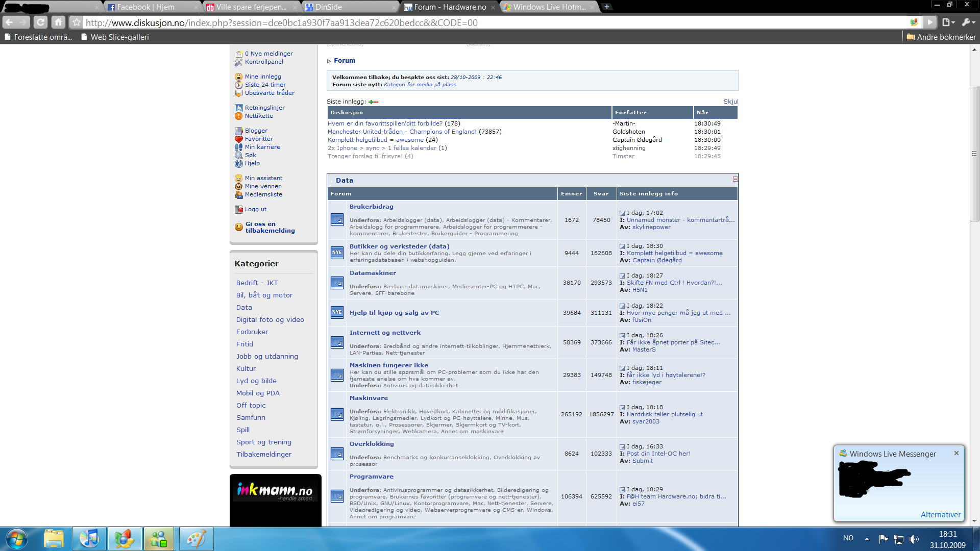The height and width of the screenshot is (551, 980).
Task: Bookmark page with star icon
Action: tap(77, 22)
